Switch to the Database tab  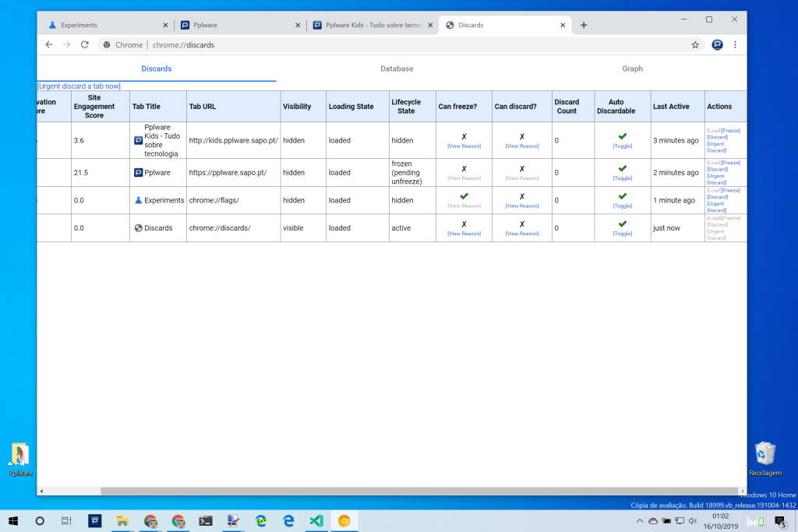(397, 69)
